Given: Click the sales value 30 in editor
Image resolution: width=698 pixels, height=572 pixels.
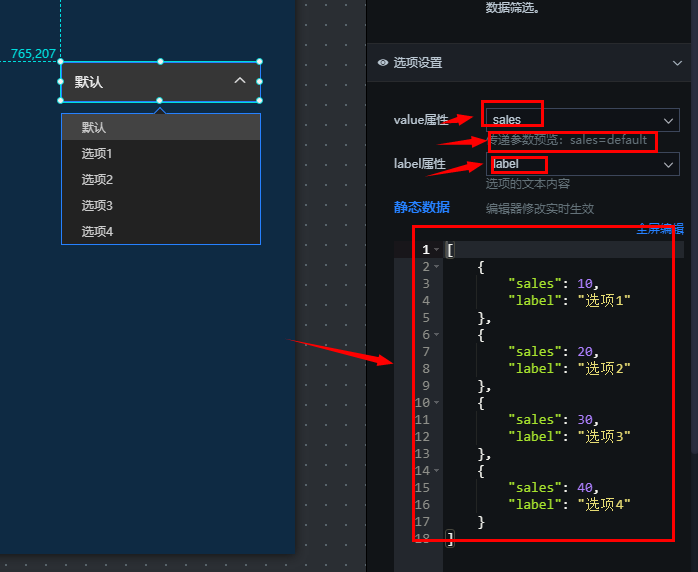Looking at the screenshot, I should pos(585,420).
